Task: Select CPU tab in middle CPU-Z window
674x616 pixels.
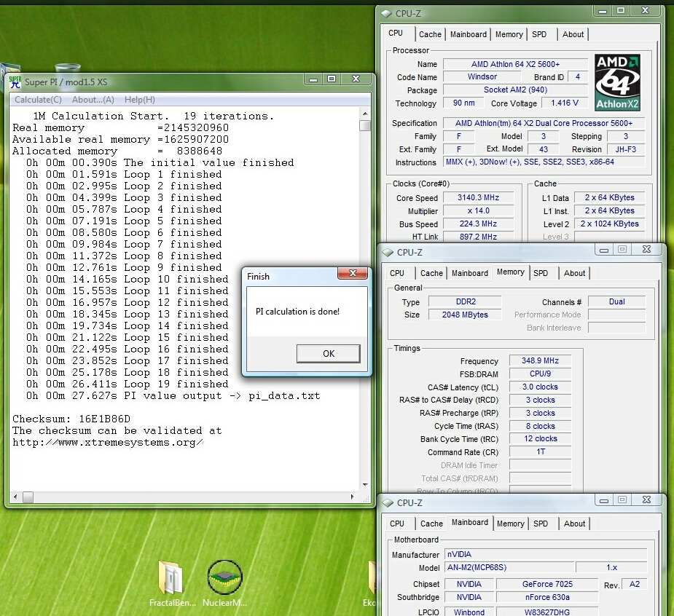Action: [397, 273]
